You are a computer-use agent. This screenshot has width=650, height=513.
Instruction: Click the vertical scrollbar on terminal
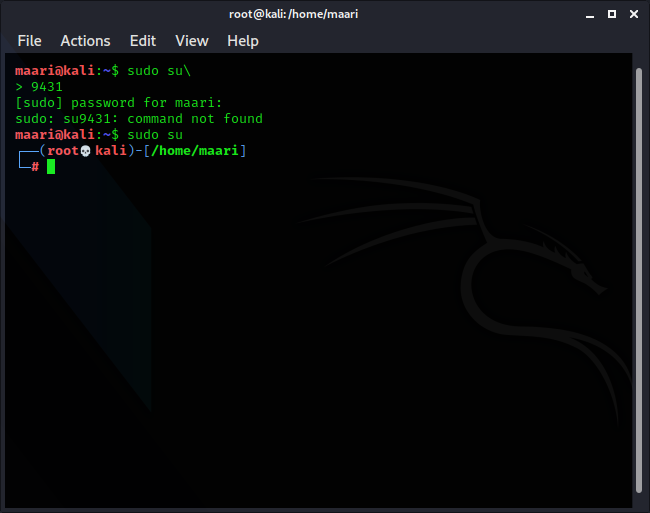point(639,280)
